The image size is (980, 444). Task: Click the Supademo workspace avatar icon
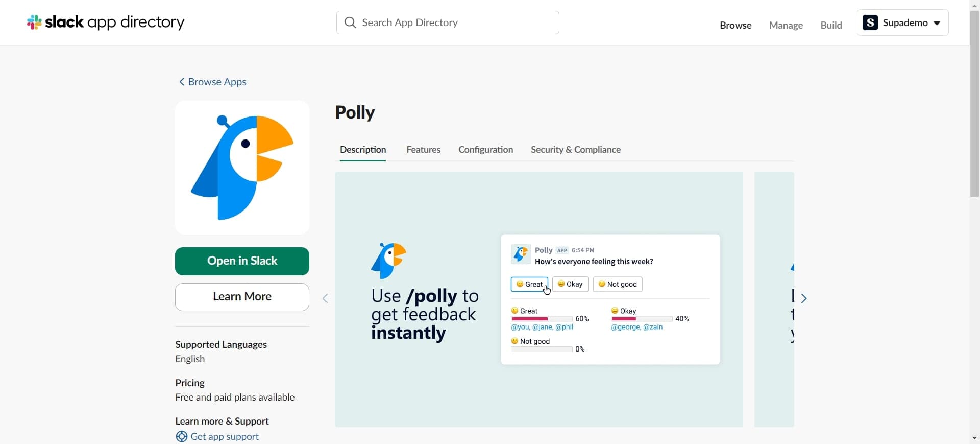tap(870, 22)
